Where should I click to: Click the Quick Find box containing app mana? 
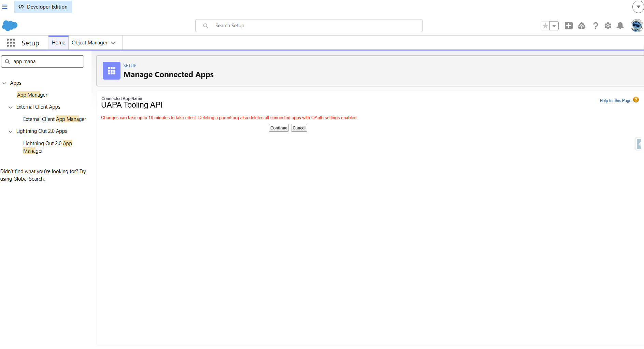43,61
